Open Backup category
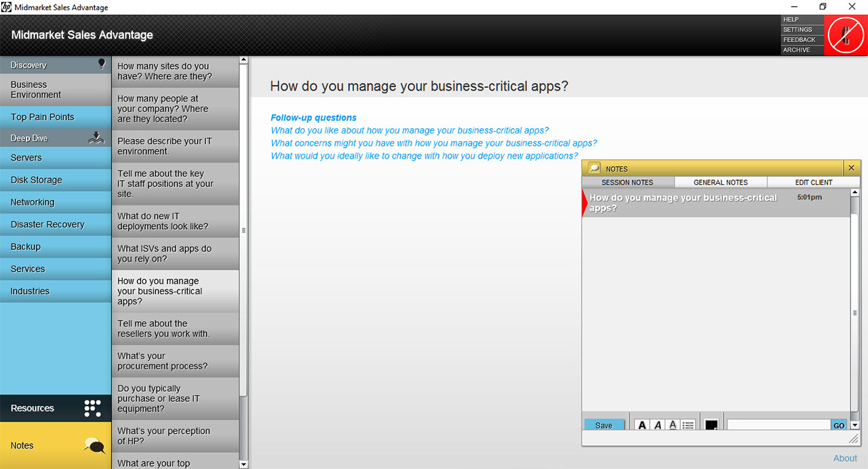The height and width of the screenshot is (469, 868). click(x=56, y=247)
